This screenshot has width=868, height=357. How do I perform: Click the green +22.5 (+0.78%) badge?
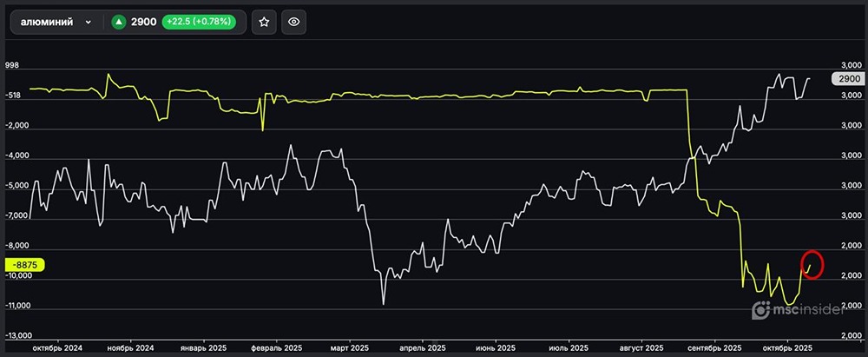point(201,23)
